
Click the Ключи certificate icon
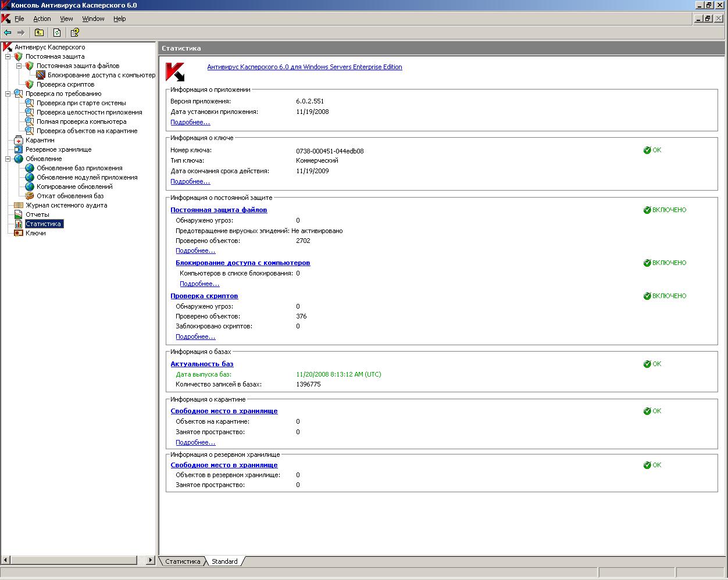[x=19, y=233]
